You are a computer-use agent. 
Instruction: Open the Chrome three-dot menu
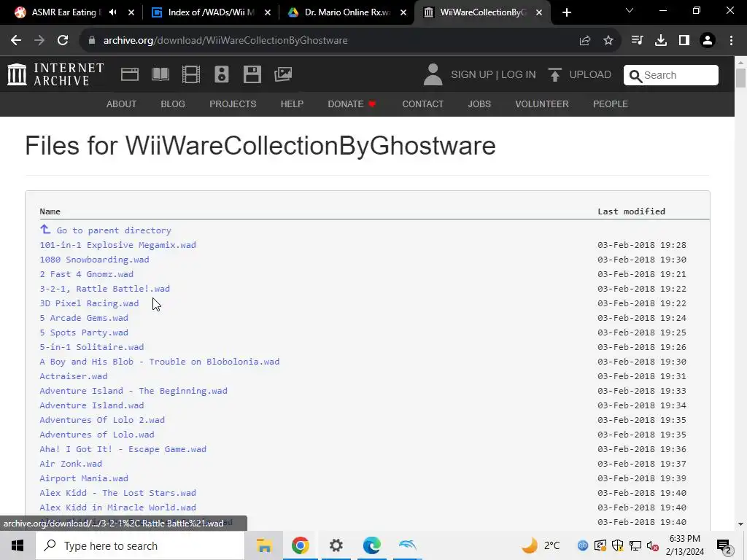[x=731, y=41]
